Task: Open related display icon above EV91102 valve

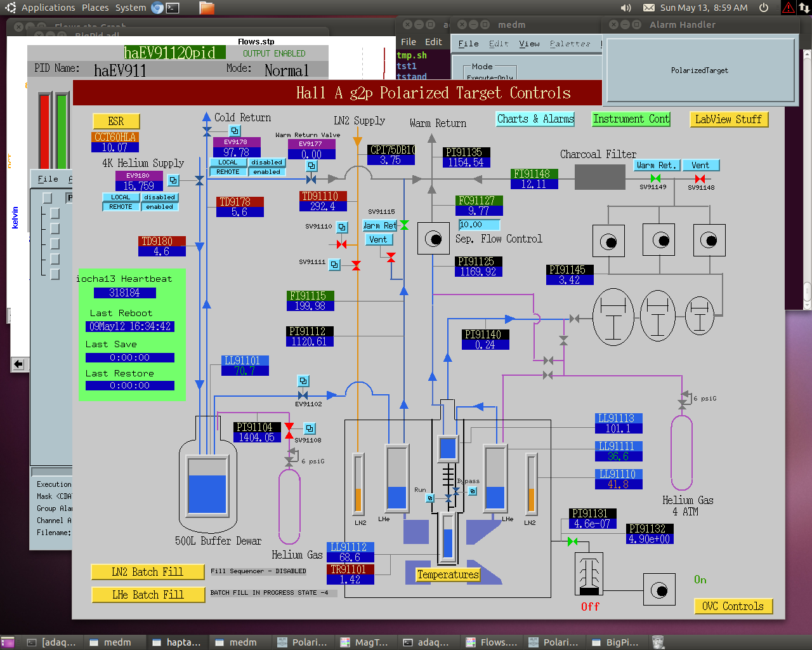Action: (x=303, y=381)
